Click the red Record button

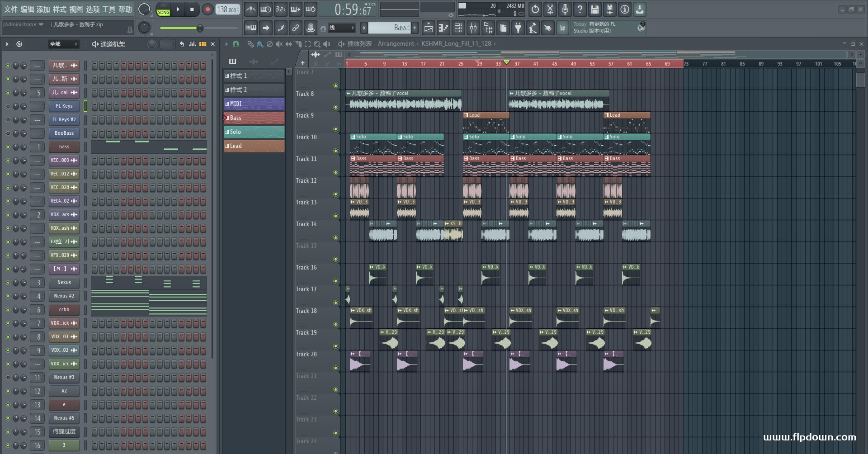(208, 9)
